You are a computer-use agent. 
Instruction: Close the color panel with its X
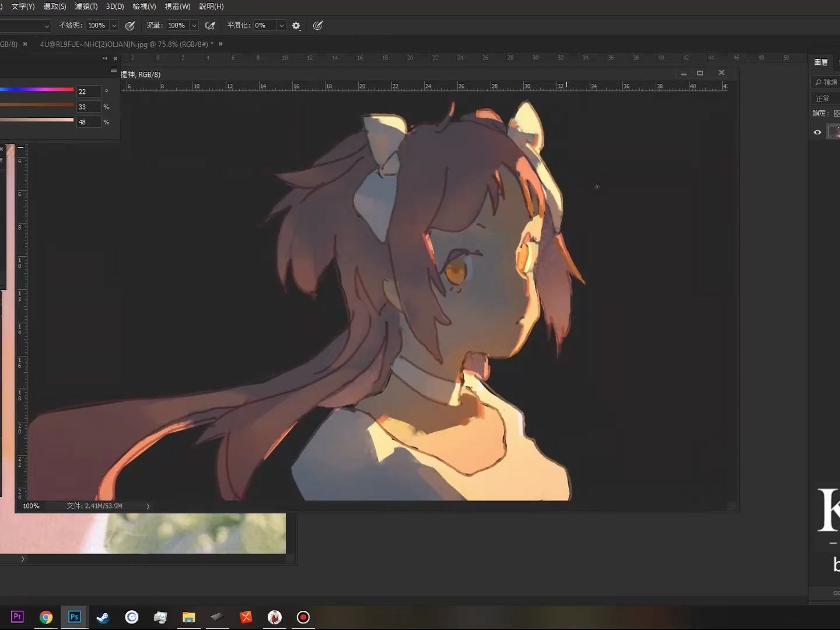tap(116, 58)
